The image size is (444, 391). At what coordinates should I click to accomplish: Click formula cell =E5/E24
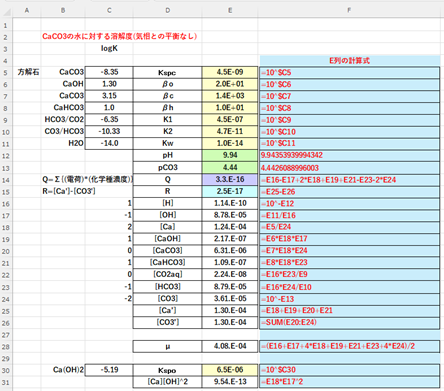[349, 227]
